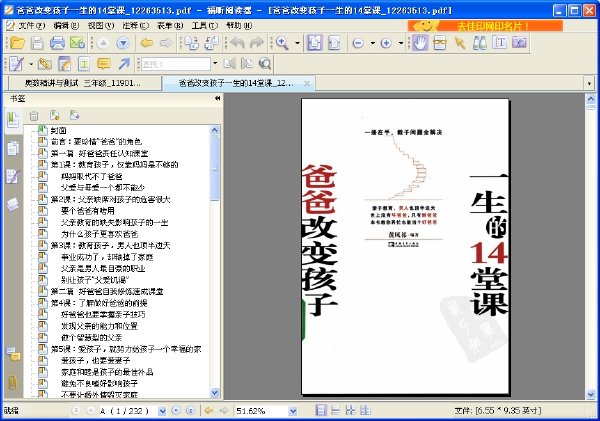
Task: Enable Single Page layout in status bar
Action: (x=321, y=411)
